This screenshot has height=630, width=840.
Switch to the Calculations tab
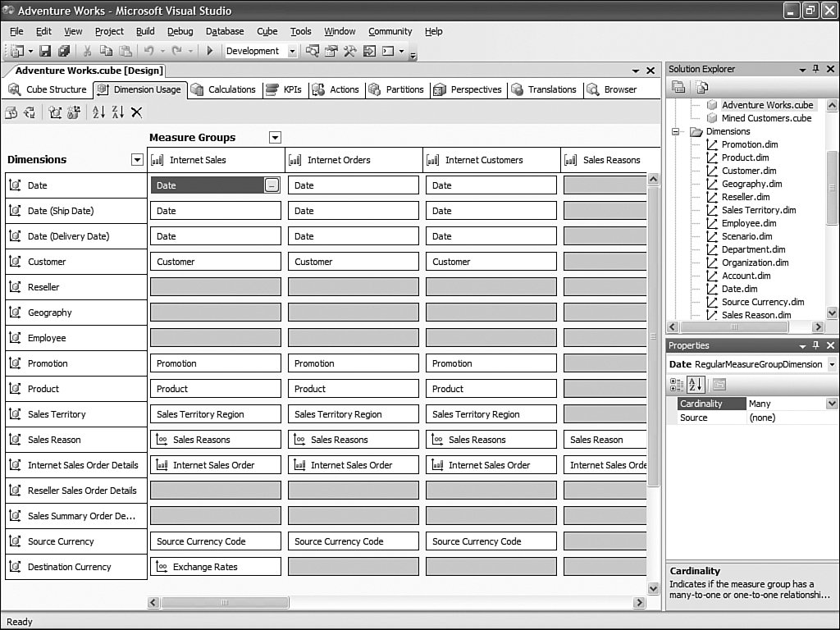[223, 89]
